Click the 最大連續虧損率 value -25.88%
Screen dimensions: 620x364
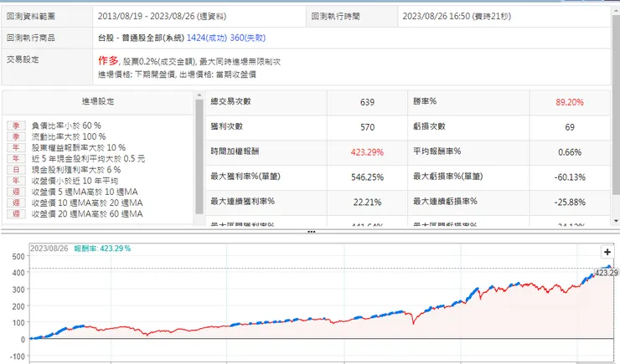(570, 203)
